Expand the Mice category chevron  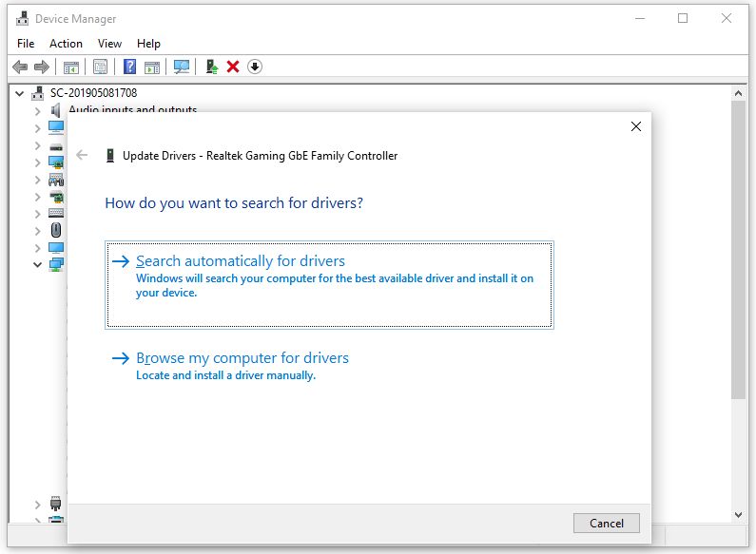pos(38,231)
